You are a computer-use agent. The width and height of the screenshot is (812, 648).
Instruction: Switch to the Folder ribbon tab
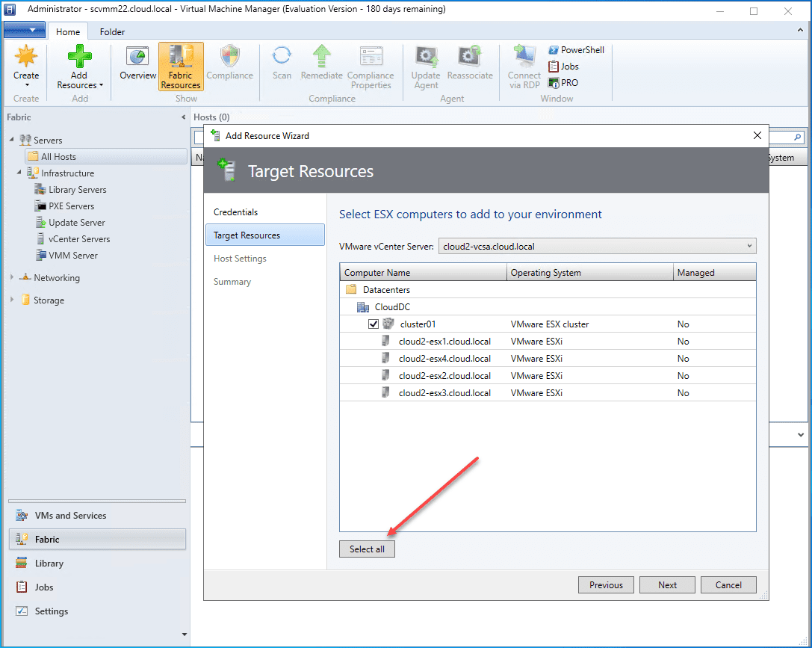112,32
